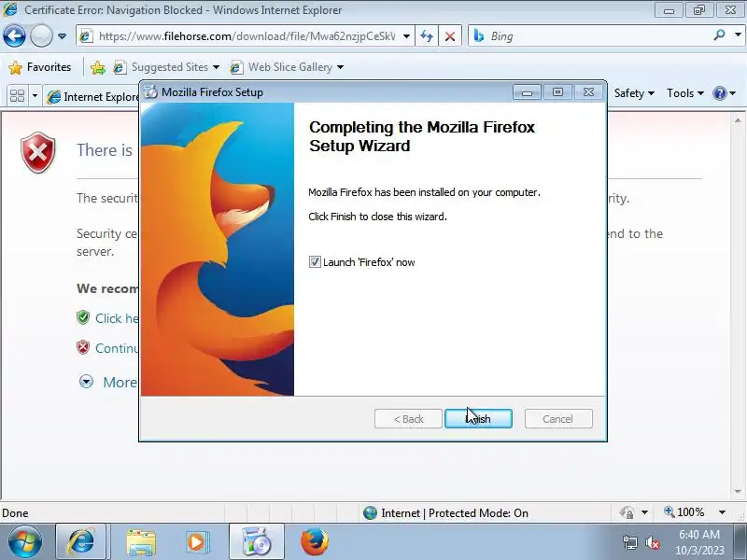This screenshot has width=747, height=560.
Task: Expand the Web Slice Gallery dropdown arrow
Action: tap(340, 67)
